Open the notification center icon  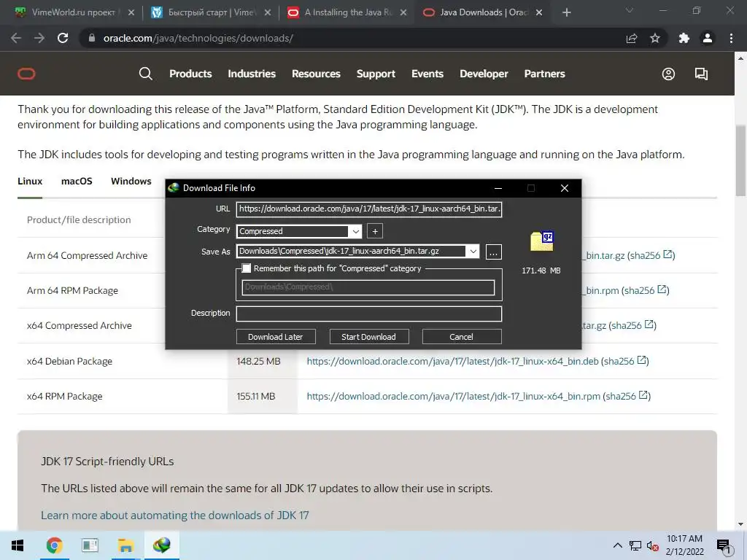pos(724,545)
